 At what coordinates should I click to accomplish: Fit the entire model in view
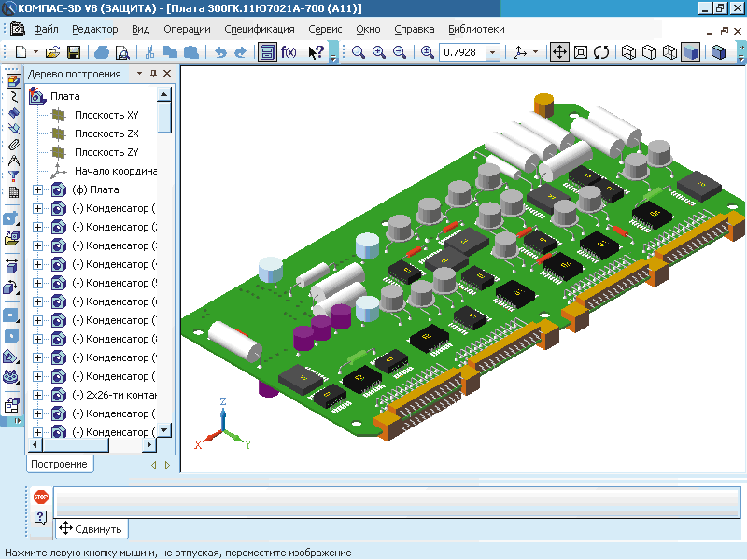point(581,52)
